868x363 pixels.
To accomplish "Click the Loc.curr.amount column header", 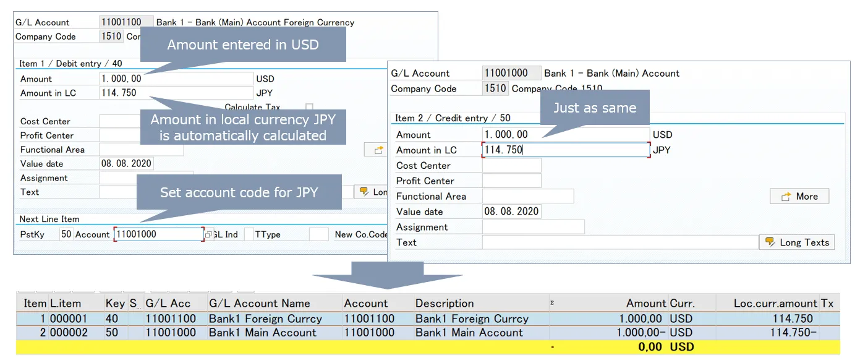I will pyautogui.click(x=775, y=304).
